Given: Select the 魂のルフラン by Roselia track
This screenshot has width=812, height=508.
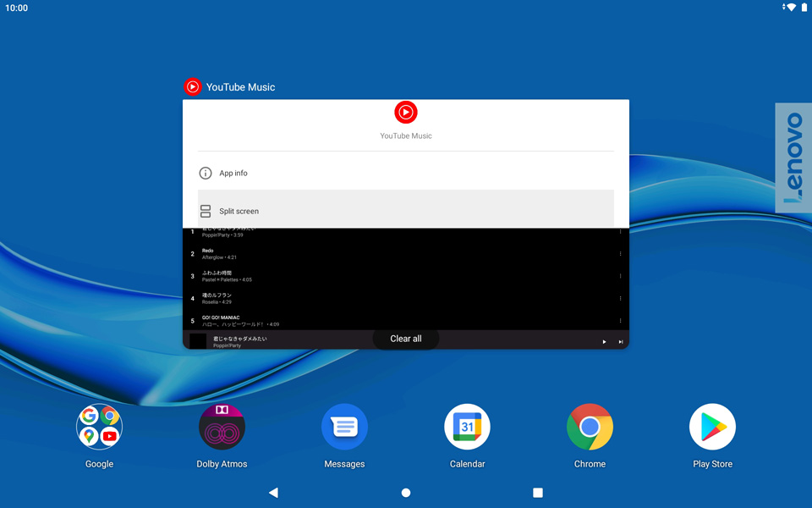Looking at the screenshot, I should [x=405, y=298].
